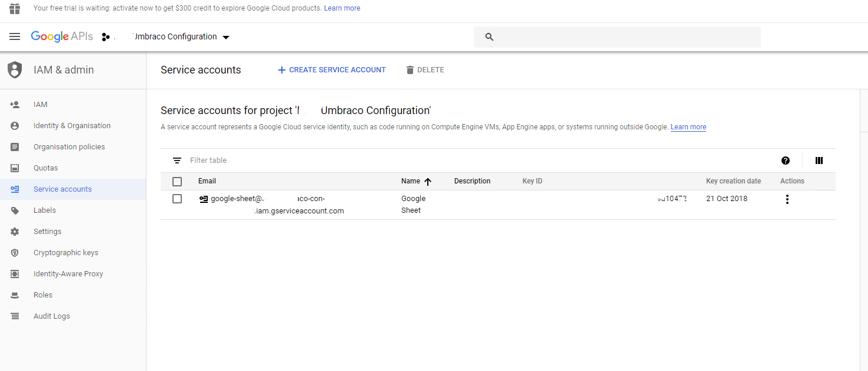The height and width of the screenshot is (371, 868).
Task: Click the Identity & Organisation icon
Action: tap(15, 126)
